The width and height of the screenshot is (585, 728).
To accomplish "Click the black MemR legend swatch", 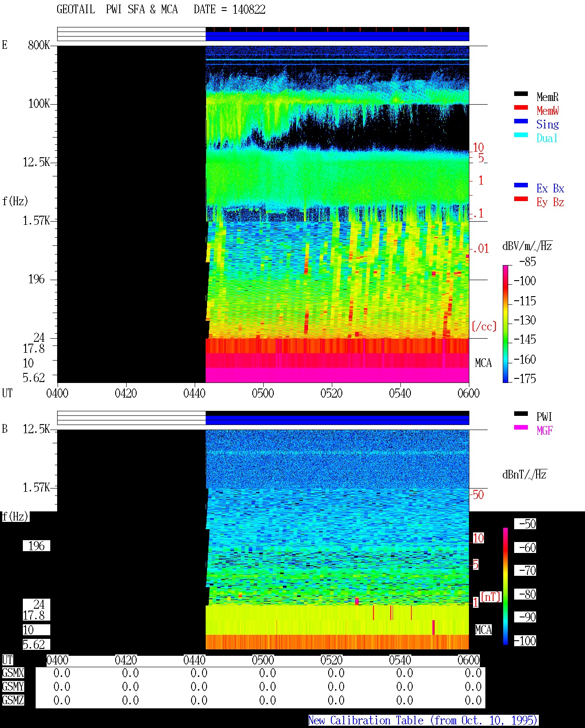I will pyautogui.click(x=521, y=94).
